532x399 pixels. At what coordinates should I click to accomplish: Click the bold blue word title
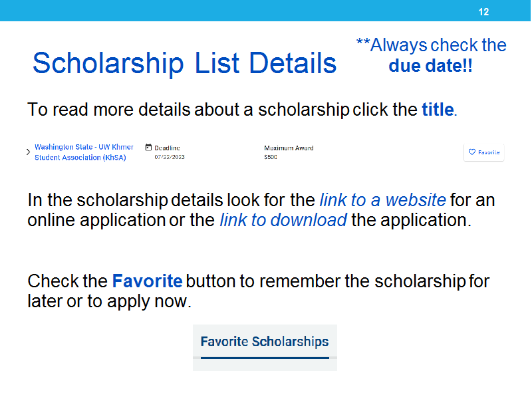[x=438, y=110]
